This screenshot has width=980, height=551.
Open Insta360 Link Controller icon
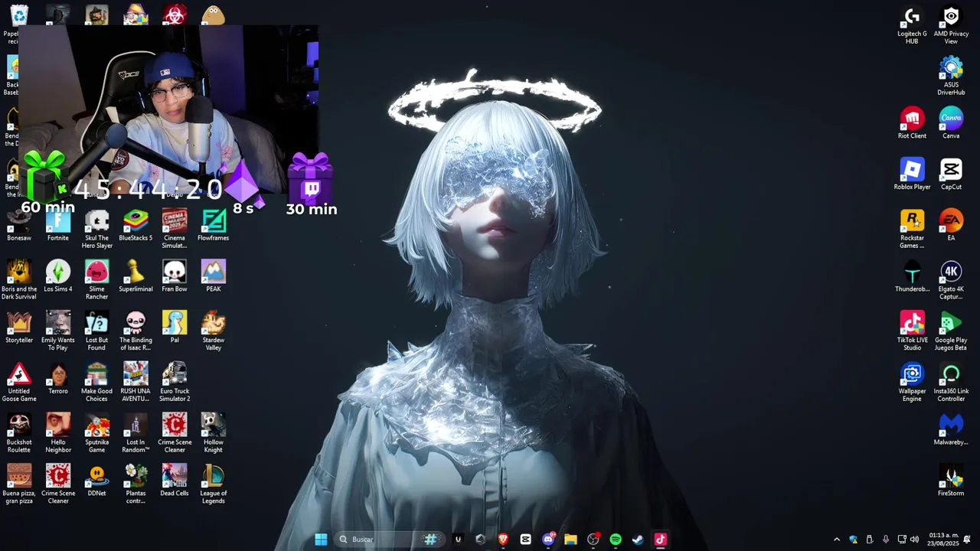(951, 383)
